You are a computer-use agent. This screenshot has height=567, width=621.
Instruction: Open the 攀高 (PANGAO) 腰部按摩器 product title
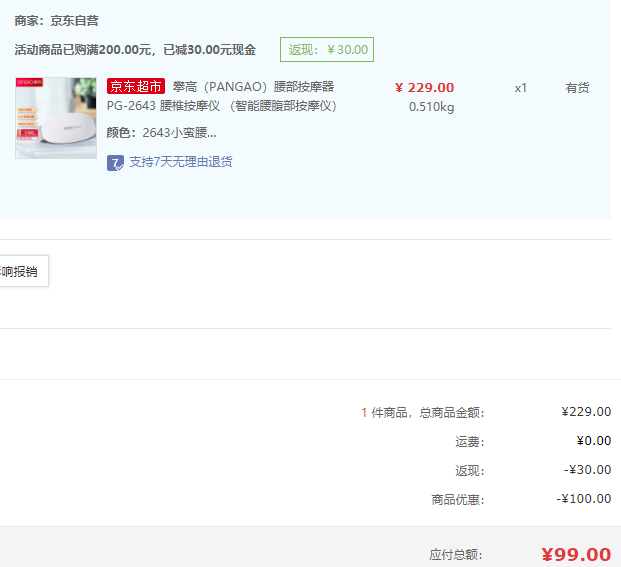253,87
